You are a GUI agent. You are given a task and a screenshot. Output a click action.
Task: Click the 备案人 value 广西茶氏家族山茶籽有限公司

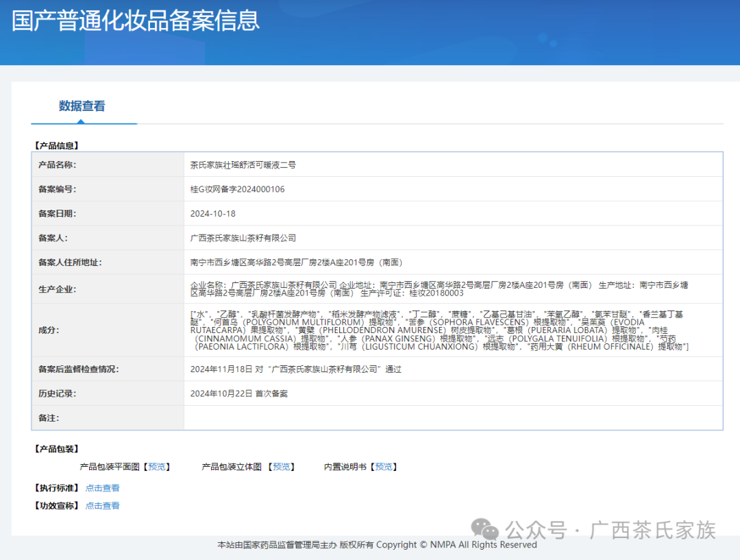tap(243, 238)
